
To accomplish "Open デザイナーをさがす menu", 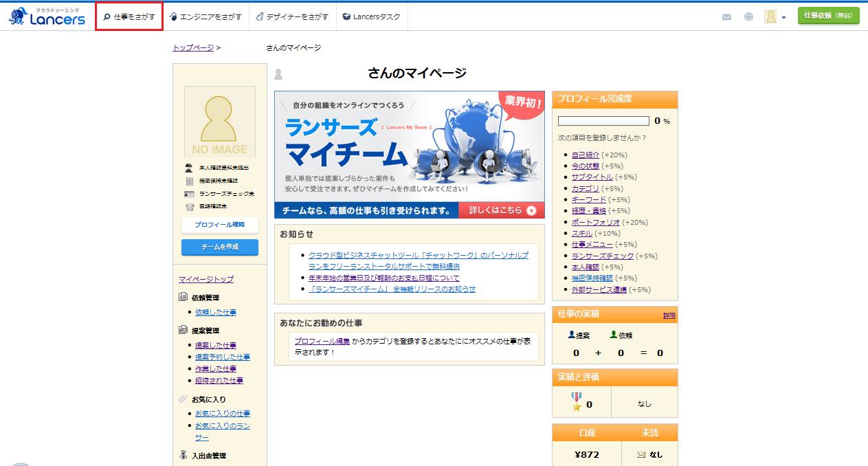I will click(292, 16).
